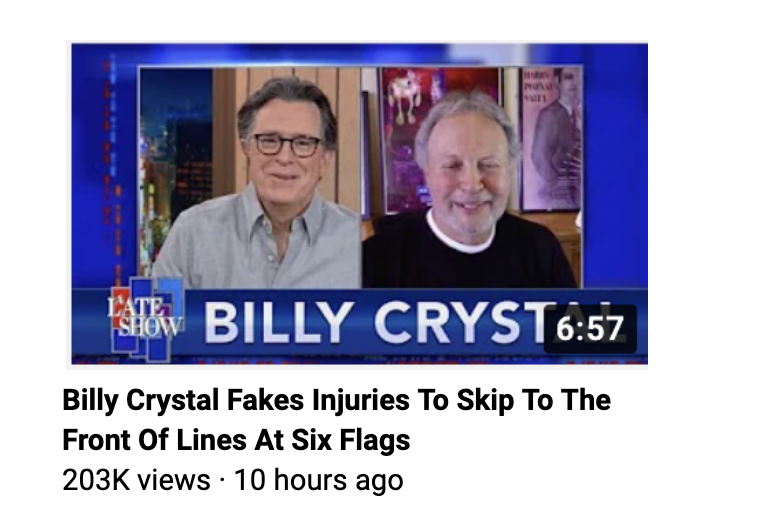The image size is (762, 532).
Task: Click the "10 hours ago" upload timestamp
Action: (x=319, y=480)
